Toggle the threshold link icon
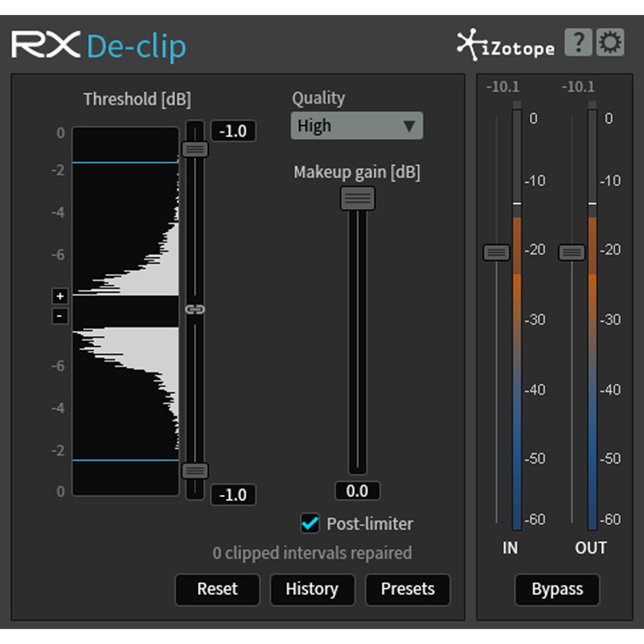This screenshot has height=644, width=644. pos(195,309)
